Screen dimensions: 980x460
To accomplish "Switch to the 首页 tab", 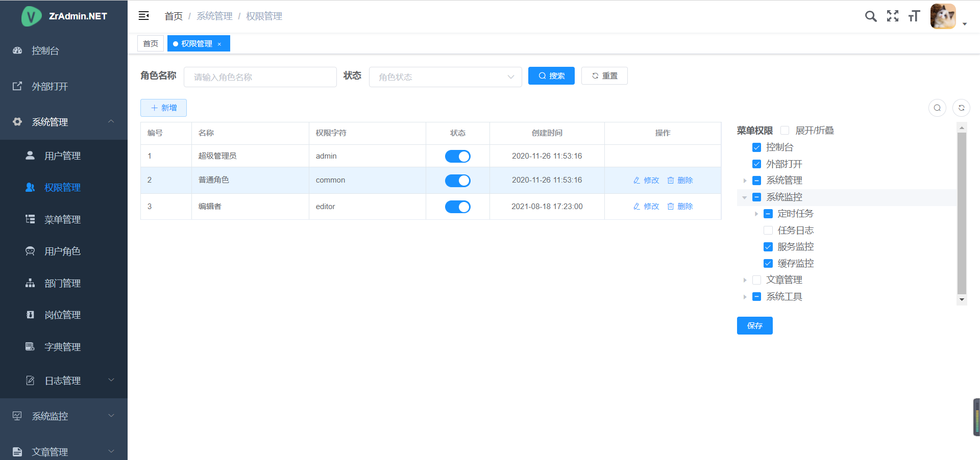I will (151, 44).
